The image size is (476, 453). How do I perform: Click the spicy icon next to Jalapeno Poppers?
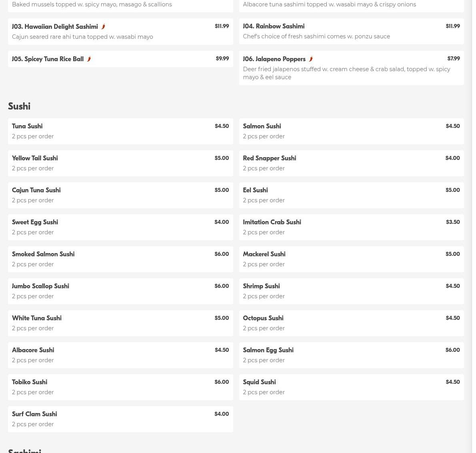click(310, 59)
